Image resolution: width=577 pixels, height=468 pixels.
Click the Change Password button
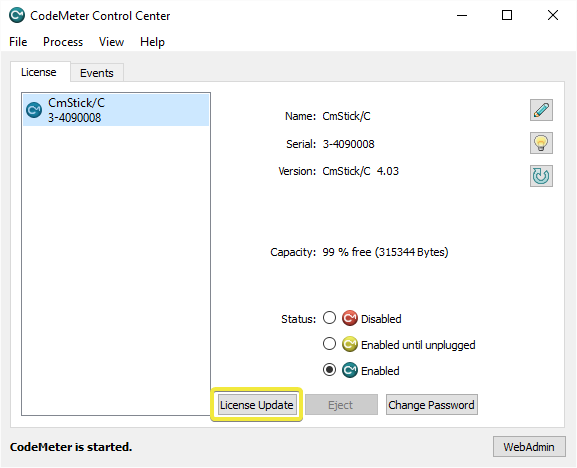(x=432, y=405)
